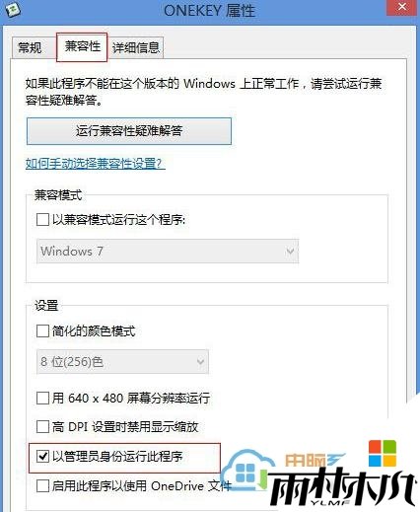
Task: Click the blue cloud download watermark icon
Action: tap(248, 471)
